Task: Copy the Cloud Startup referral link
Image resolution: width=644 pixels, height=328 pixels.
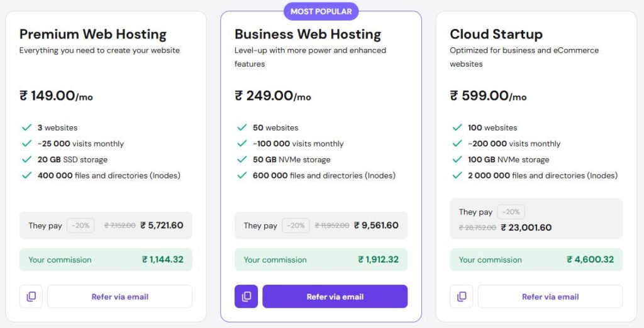Action: click(x=462, y=297)
